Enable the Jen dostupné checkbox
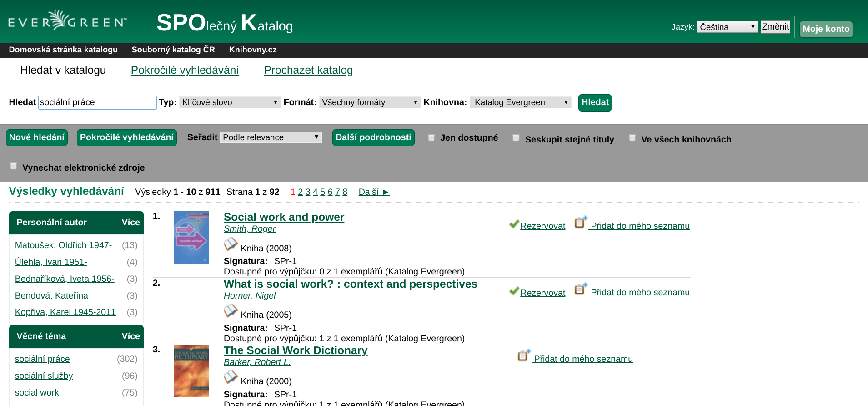The image size is (868, 406). 431,137
